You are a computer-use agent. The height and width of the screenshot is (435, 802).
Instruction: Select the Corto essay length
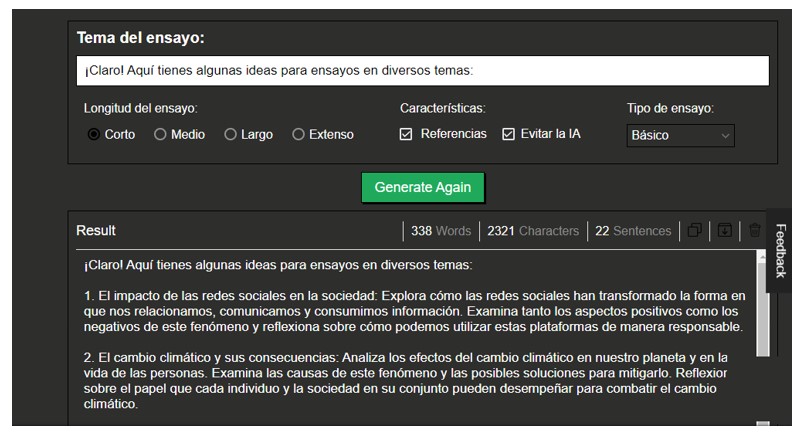(x=94, y=134)
